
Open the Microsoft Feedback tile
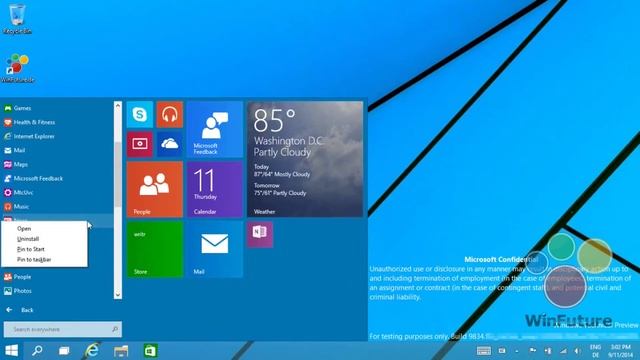pos(215,129)
